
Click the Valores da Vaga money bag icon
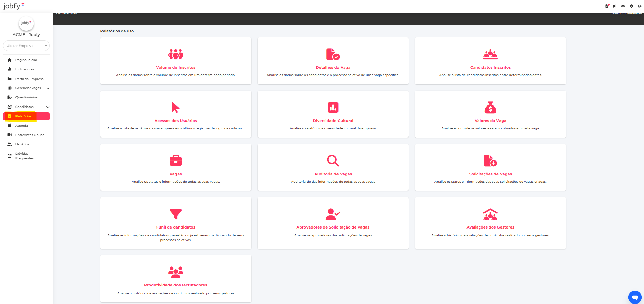coord(490,108)
